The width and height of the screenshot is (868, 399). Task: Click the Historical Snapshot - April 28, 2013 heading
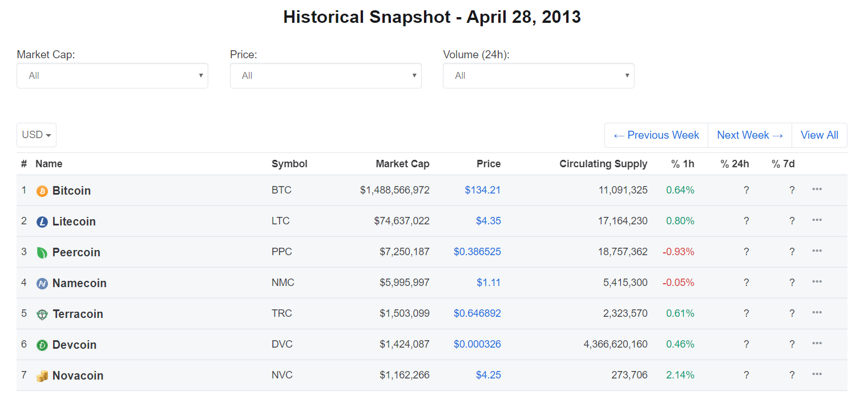432,17
